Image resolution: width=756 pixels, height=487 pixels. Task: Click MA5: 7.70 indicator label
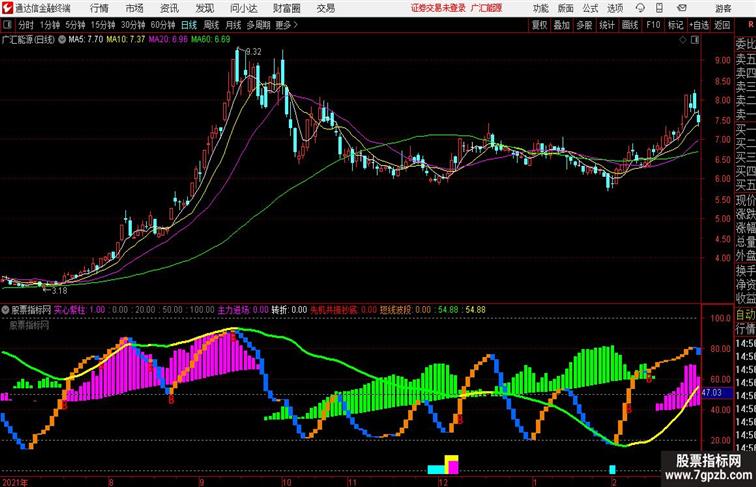[86, 40]
